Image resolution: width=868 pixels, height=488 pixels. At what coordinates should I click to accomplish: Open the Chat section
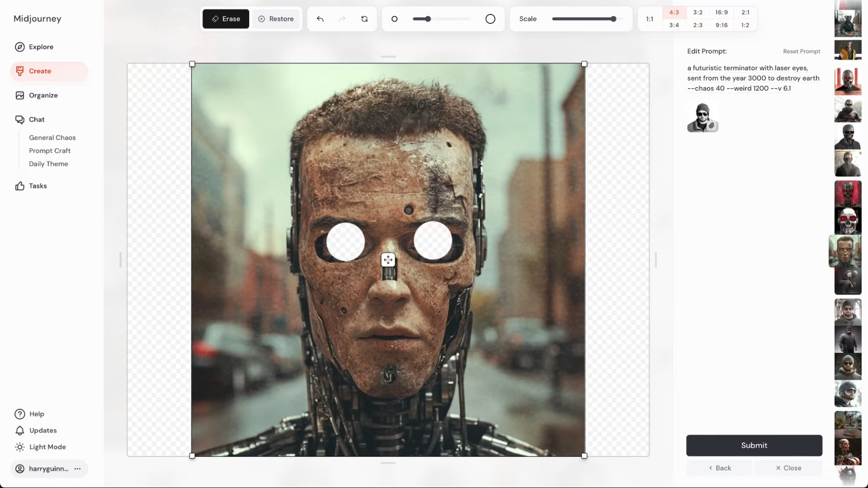tap(36, 119)
